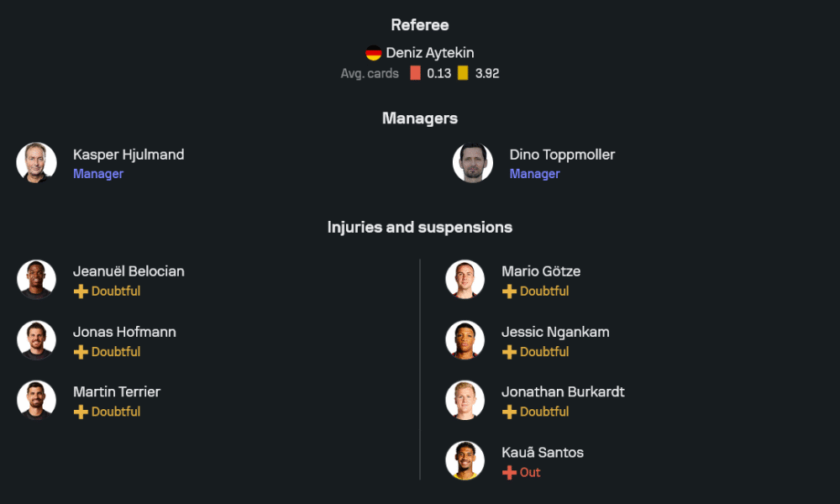Screen dimensions: 840x504
Task: Open Kasper Hjulmand's name link
Action: point(129,155)
